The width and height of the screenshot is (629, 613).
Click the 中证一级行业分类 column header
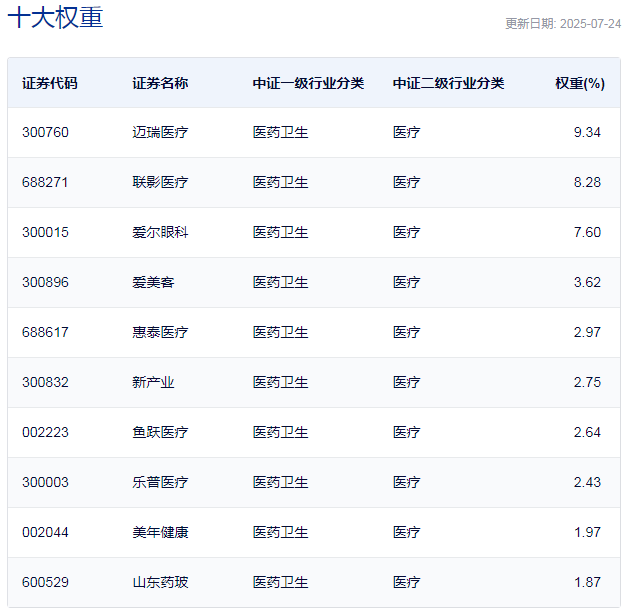point(308,83)
